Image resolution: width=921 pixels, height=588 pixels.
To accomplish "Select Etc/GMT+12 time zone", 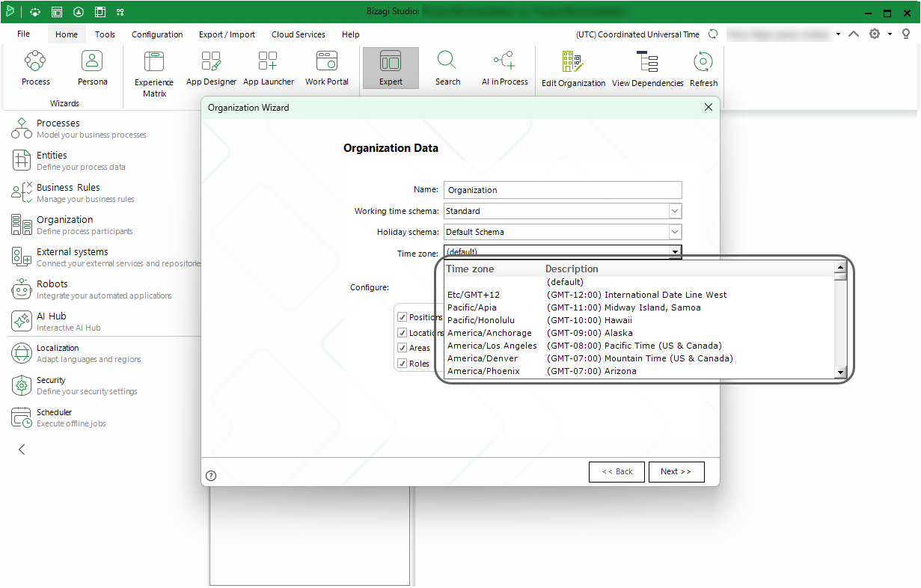I will click(x=640, y=295).
